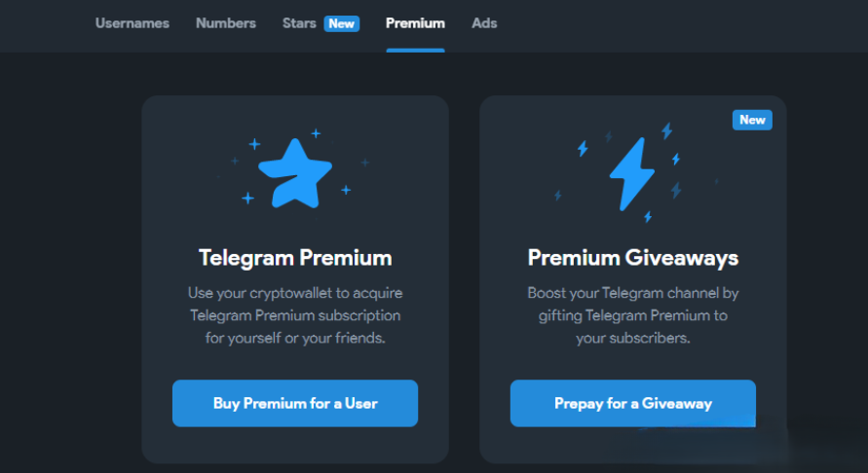Click the blue star Premium icon
The height and width of the screenshot is (473, 868).
(295, 173)
